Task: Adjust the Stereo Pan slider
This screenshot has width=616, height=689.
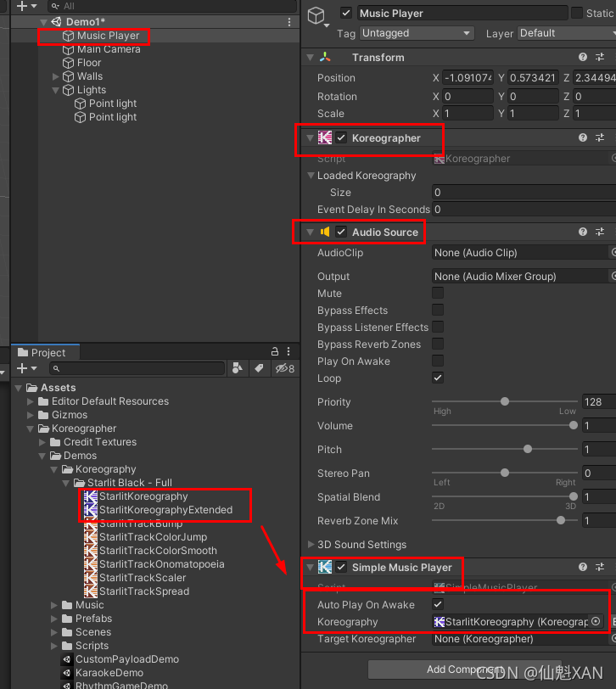Action: coord(505,473)
